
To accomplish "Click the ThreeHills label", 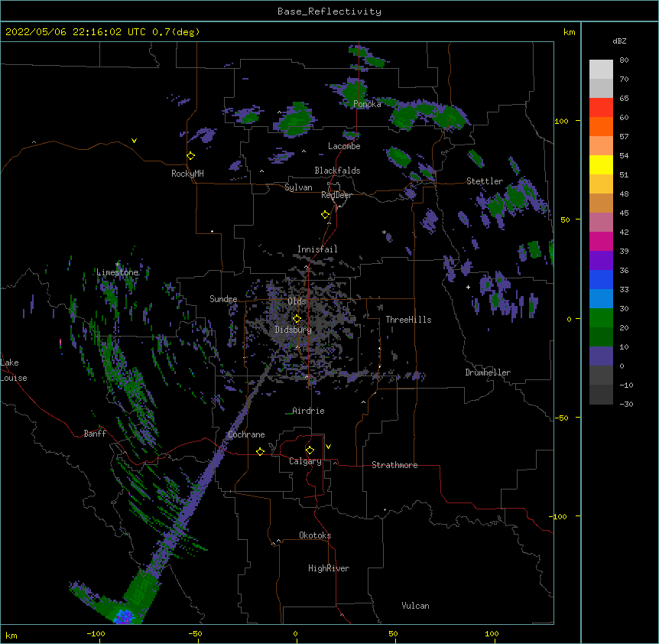I will pos(408,320).
